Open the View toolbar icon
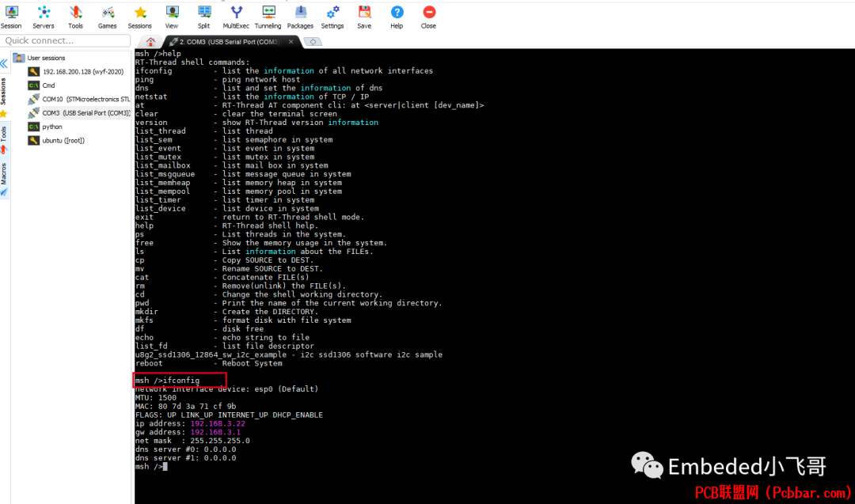The image size is (855, 504). pos(172,17)
